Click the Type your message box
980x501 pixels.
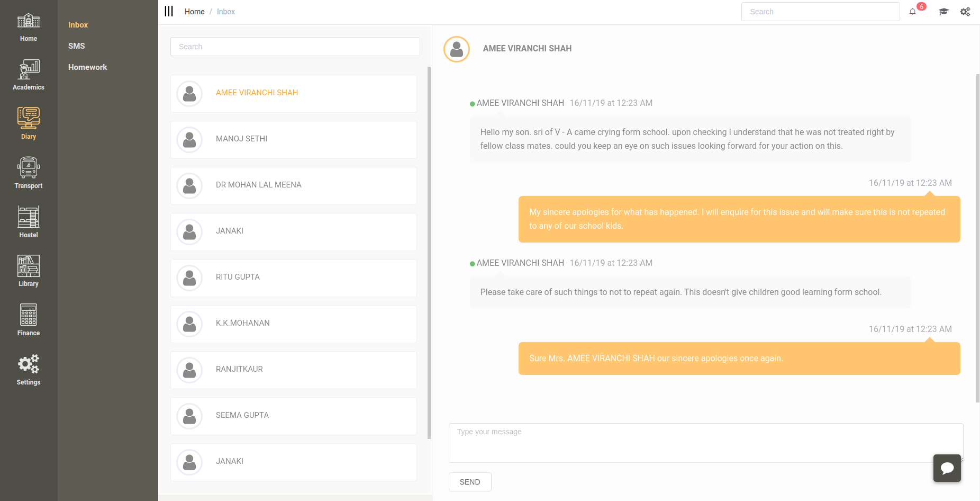click(x=705, y=443)
